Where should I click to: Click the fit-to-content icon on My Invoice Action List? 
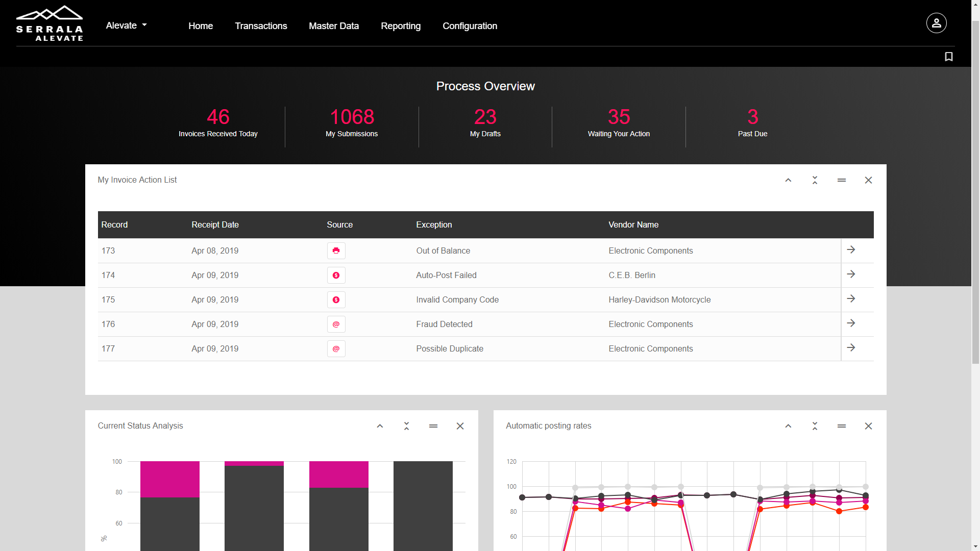click(x=815, y=180)
